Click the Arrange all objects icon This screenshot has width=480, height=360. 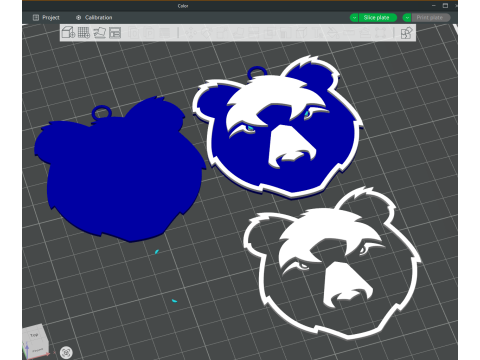(x=115, y=33)
